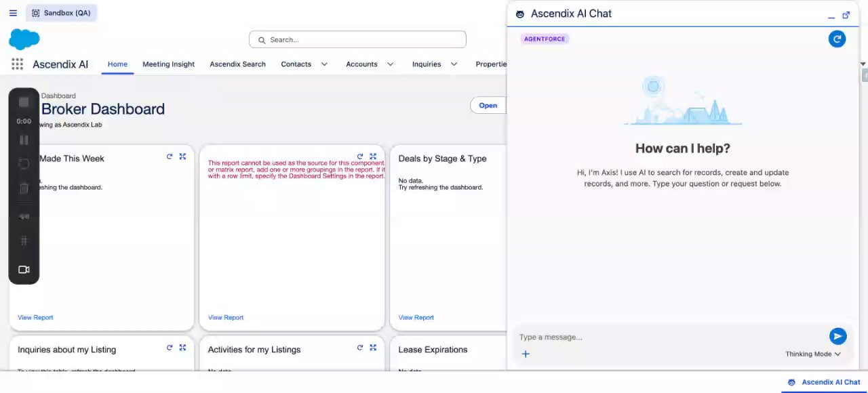Click the Ascendix AI app name

click(x=60, y=64)
